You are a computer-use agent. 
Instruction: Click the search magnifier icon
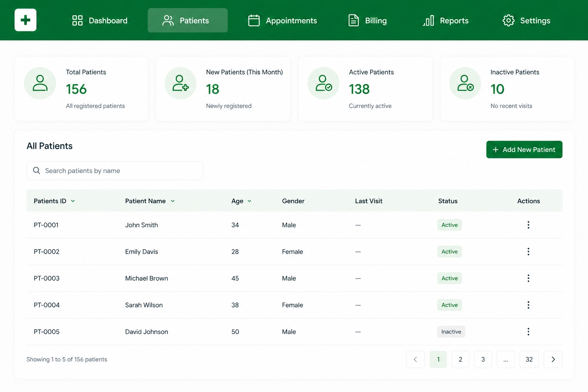point(37,170)
